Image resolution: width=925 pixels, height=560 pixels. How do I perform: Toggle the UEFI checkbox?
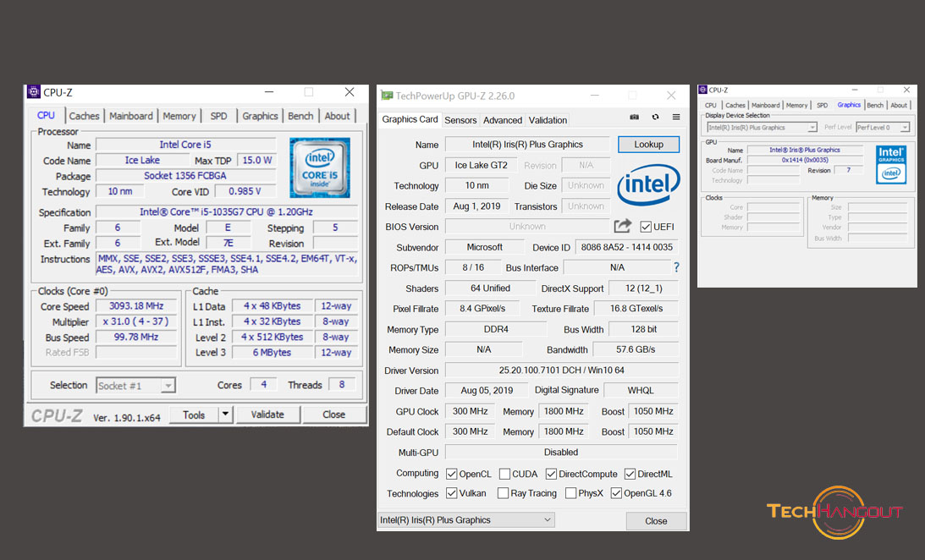[x=646, y=227]
